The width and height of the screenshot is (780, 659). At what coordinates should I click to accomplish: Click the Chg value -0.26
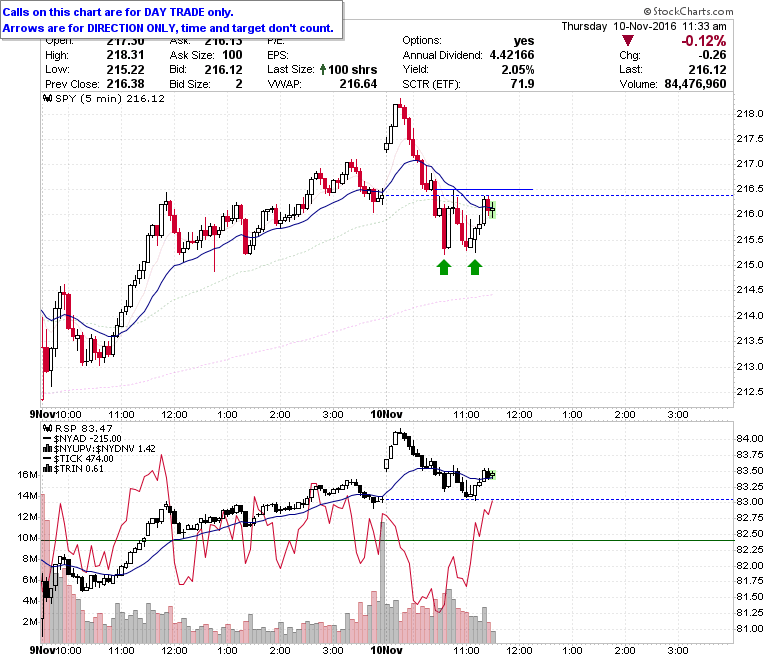coord(712,55)
